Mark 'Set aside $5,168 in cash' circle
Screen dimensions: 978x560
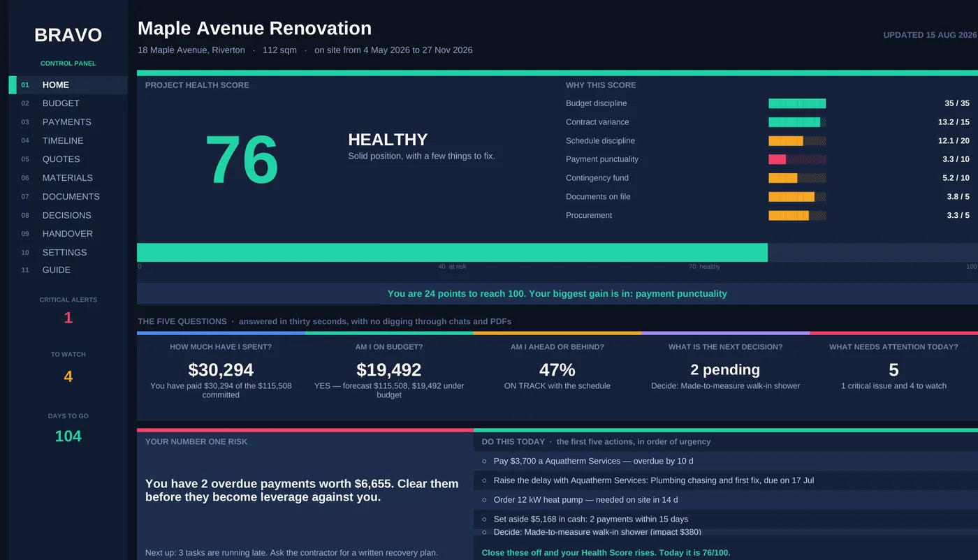[x=484, y=519]
